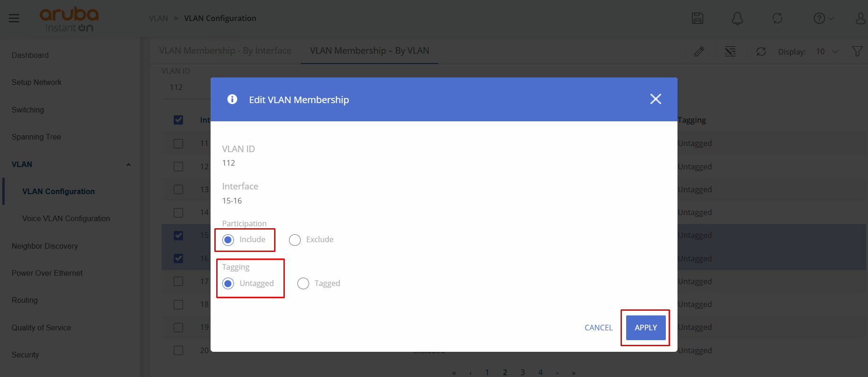The width and height of the screenshot is (868, 377).
Task: Click the pencil edit icon
Action: 699,51
